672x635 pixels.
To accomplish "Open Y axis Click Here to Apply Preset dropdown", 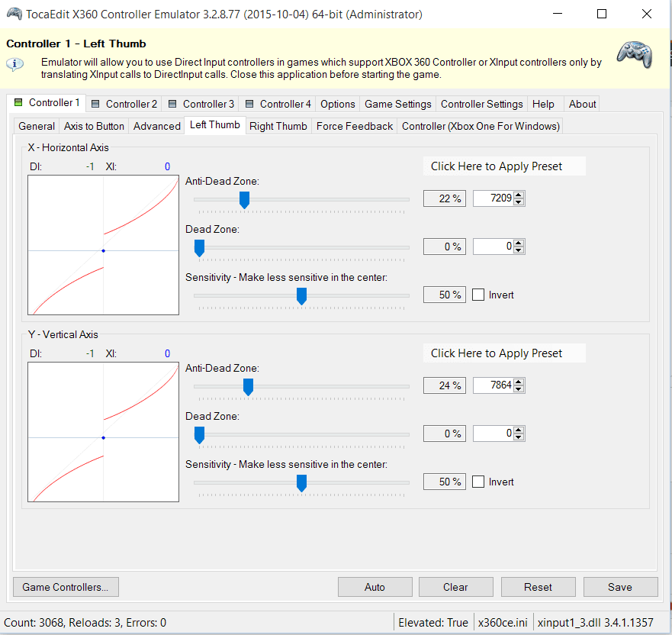I will [x=504, y=353].
